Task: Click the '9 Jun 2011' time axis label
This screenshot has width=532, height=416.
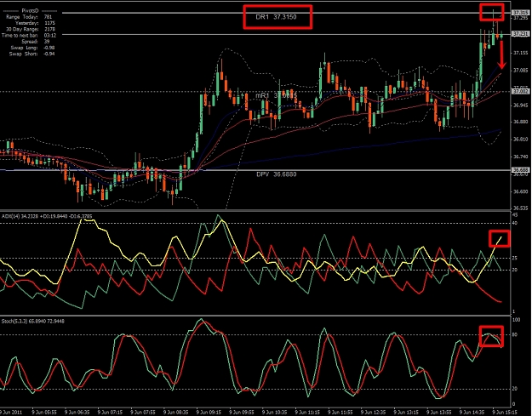Action: point(11,413)
